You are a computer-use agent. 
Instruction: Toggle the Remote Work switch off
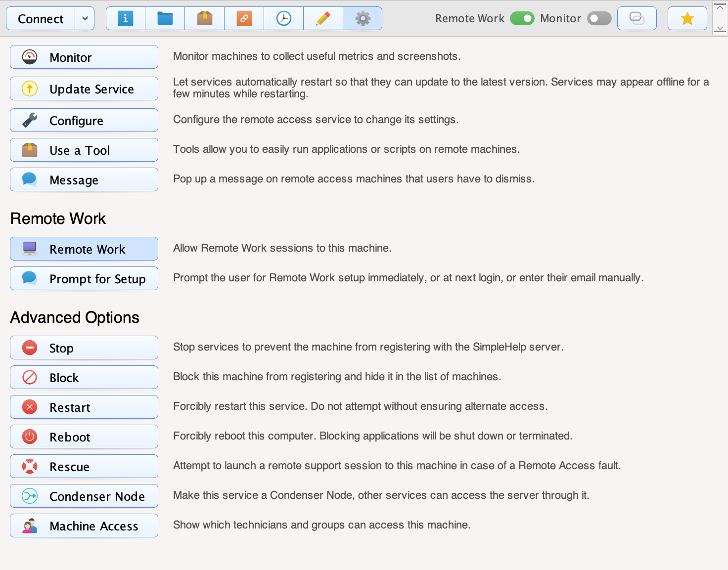(522, 18)
